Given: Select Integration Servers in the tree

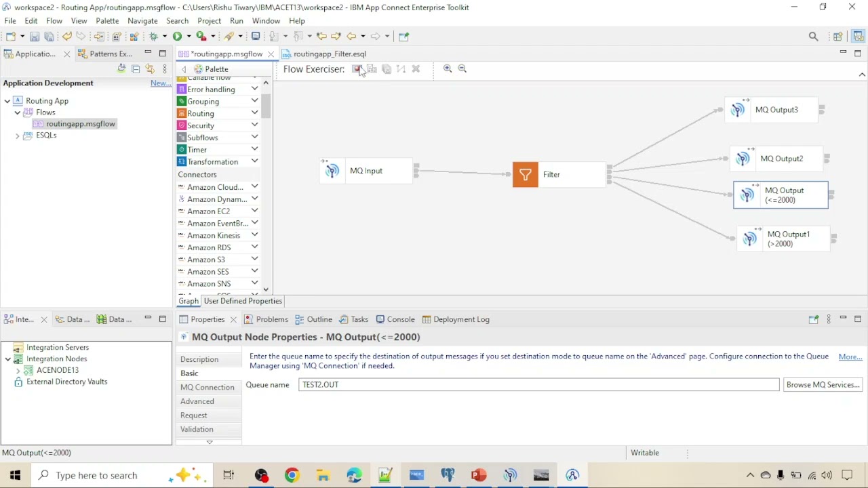Looking at the screenshot, I should [x=51, y=348].
